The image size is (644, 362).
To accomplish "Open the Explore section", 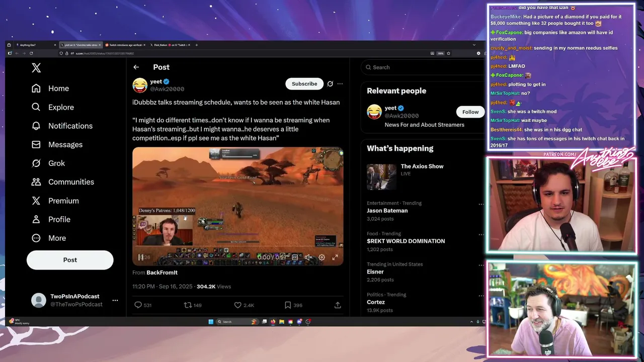I will coord(53,107).
